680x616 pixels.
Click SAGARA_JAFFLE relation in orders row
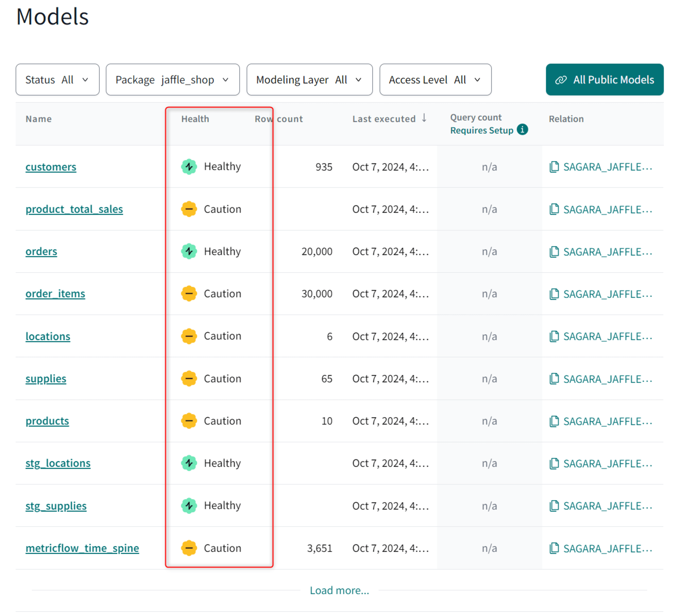click(608, 252)
